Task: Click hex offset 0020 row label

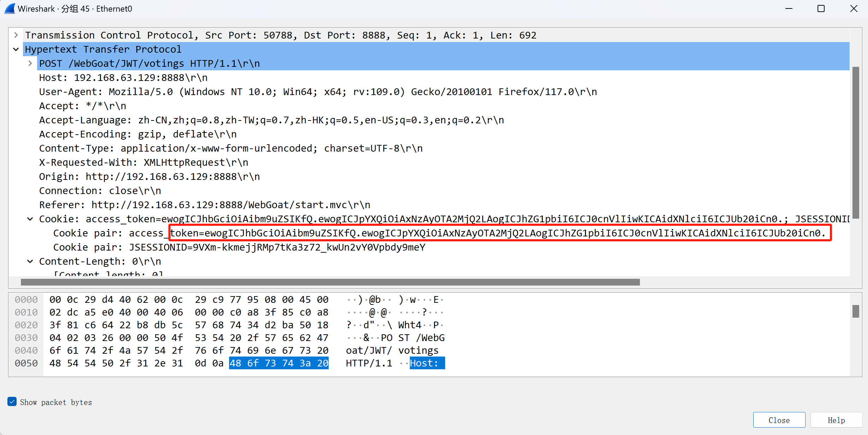Action: [26, 325]
